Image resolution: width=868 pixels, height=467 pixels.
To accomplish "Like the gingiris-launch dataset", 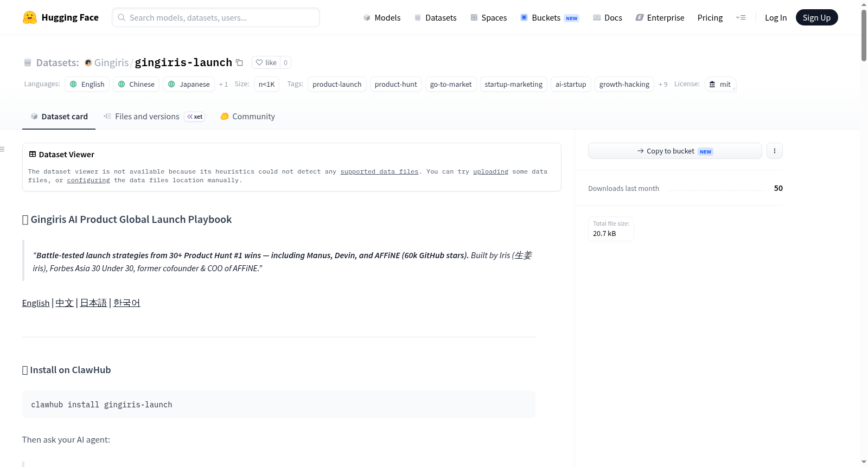I will [x=266, y=62].
